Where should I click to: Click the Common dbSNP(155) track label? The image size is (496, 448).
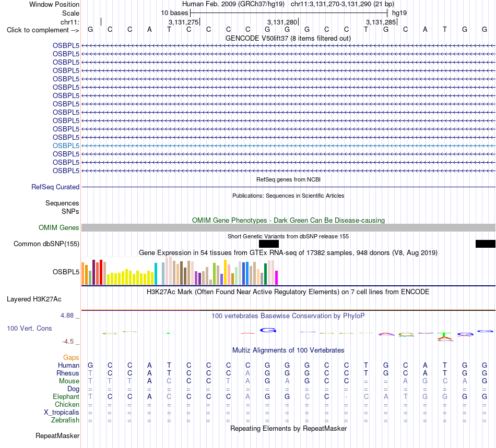click(x=46, y=244)
